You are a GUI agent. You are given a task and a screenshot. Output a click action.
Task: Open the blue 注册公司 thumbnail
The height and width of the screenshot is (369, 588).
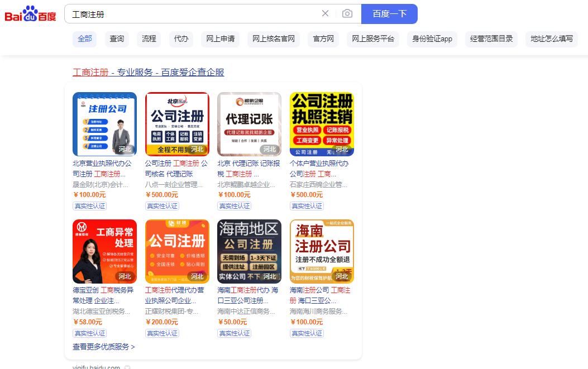[104, 124]
